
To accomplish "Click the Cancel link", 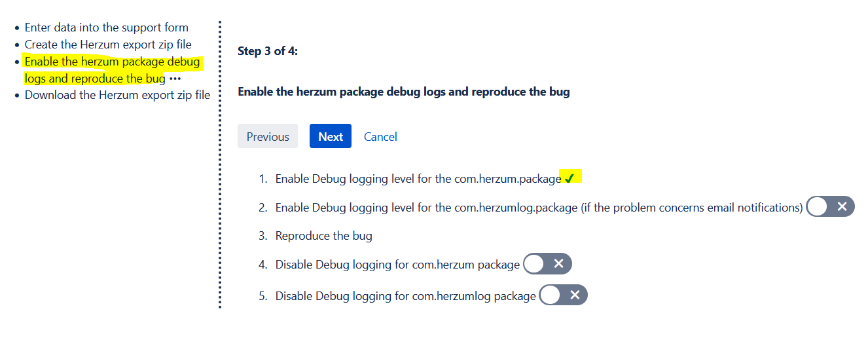I will click(380, 136).
